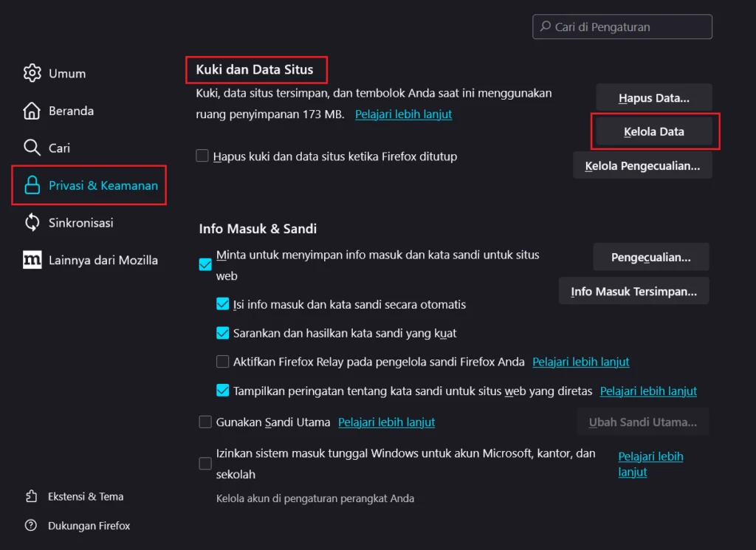Image resolution: width=756 pixels, height=550 pixels.
Task: Toggle Sarankan dan hasilkan kata sandi kuat
Action: [x=223, y=333]
